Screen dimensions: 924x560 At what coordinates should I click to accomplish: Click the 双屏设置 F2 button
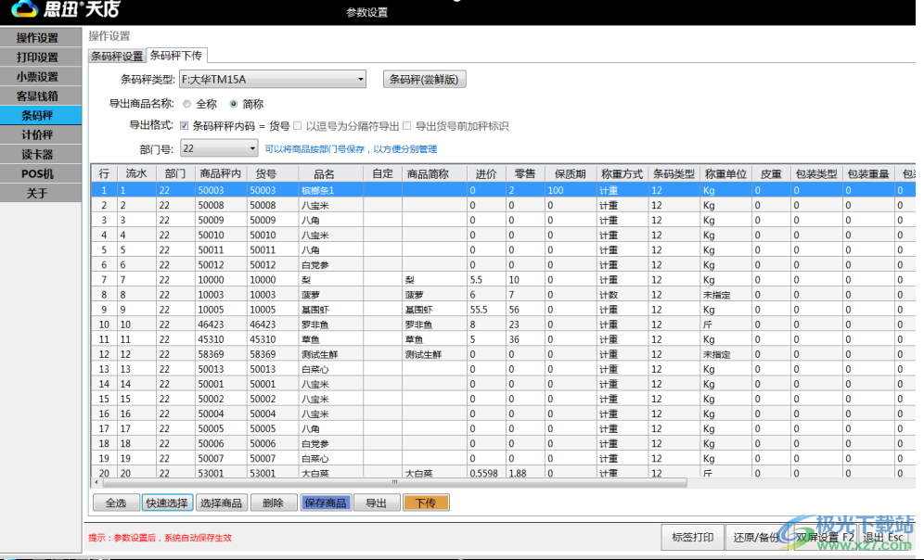pos(825,537)
